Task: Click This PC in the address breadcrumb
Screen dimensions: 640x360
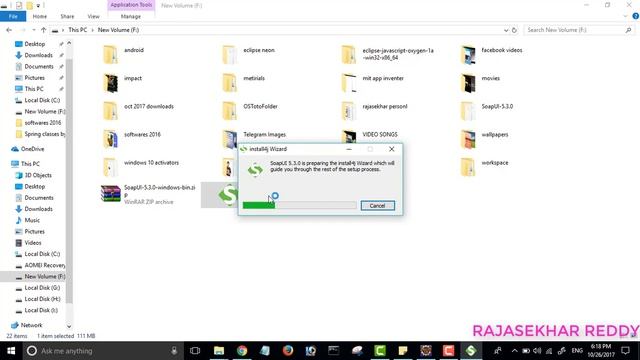Action: coord(78,30)
